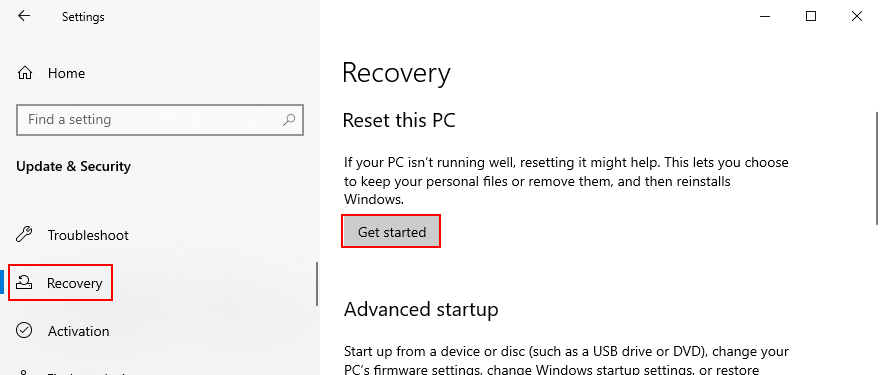Click the Update & Security heading

74,166
